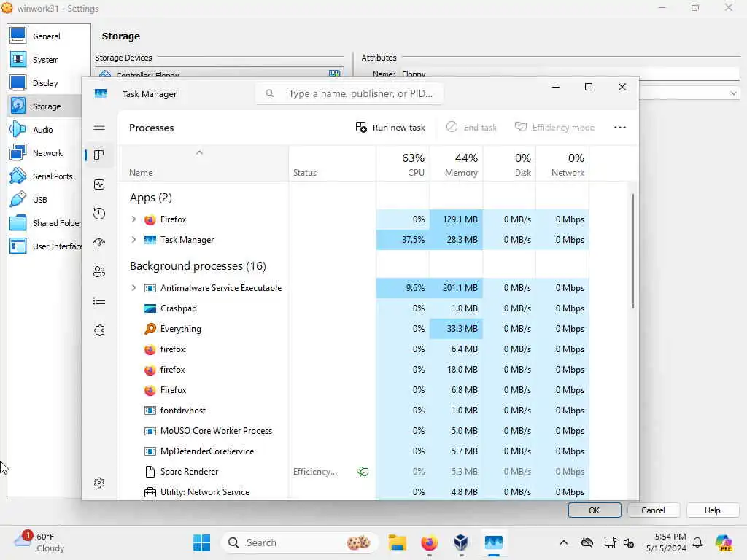Open clock showing 5:54 PM in taskbar
The image size is (747, 560).
[666, 542]
